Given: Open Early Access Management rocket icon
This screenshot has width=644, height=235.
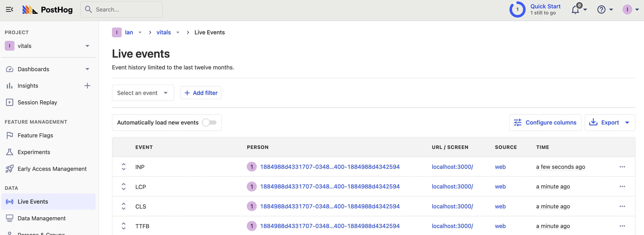Looking at the screenshot, I should click(x=9, y=169).
